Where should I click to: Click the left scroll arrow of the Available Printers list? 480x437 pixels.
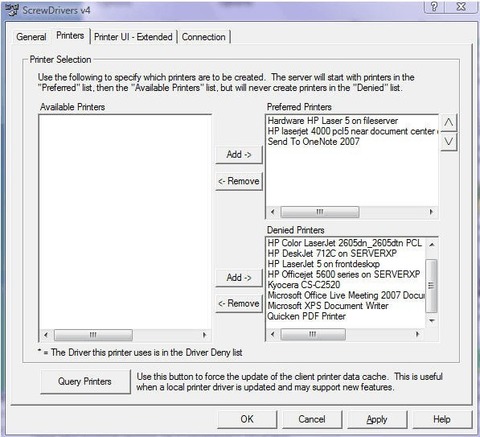click(x=46, y=335)
